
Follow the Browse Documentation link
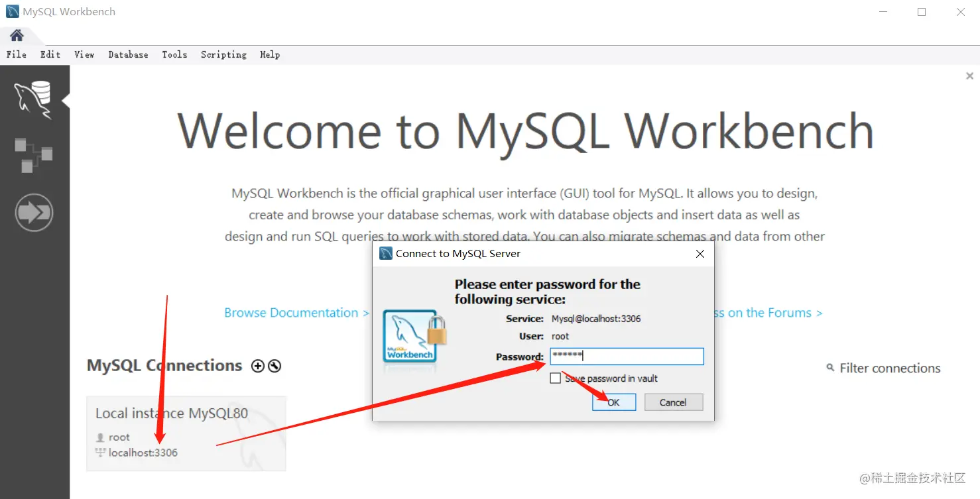[x=296, y=313]
